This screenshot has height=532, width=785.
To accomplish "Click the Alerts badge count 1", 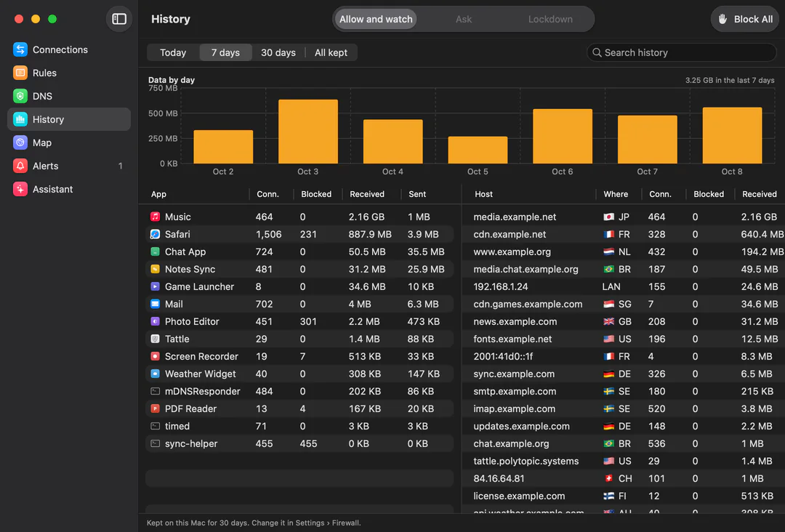I will 120,166.
